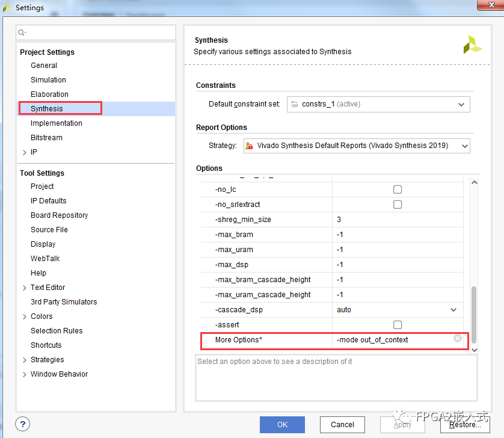Open WebTalk settings
Image resolution: width=504 pixels, height=438 pixels.
[x=45, y=259]
